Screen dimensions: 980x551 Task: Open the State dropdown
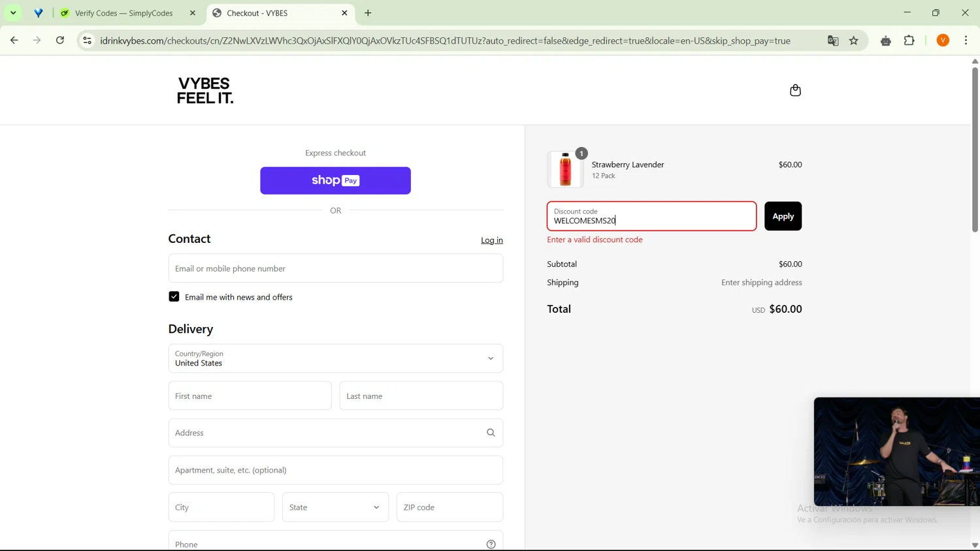pyautogui.click(x=335, y=507)
